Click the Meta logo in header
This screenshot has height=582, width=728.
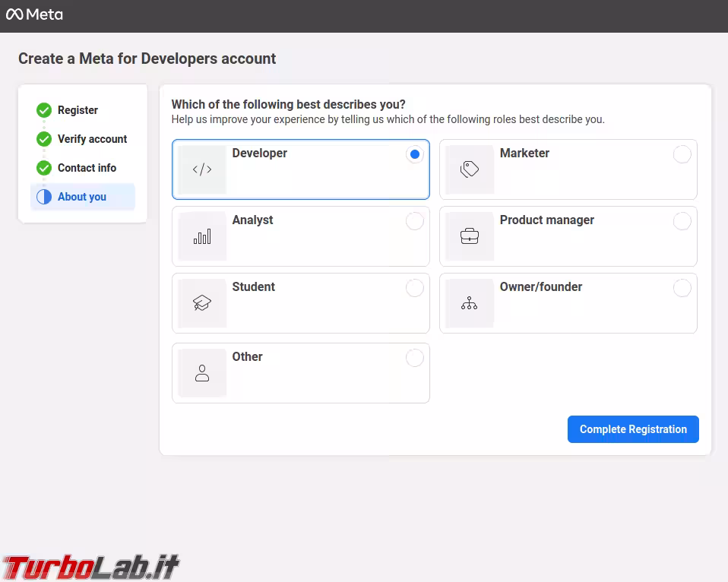pos(35,14)
